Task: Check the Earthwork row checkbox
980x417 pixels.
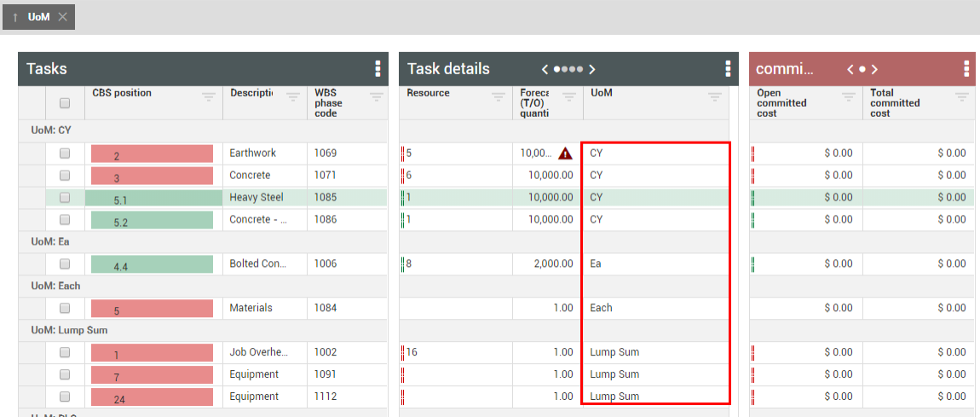Action: coord(65,153)
